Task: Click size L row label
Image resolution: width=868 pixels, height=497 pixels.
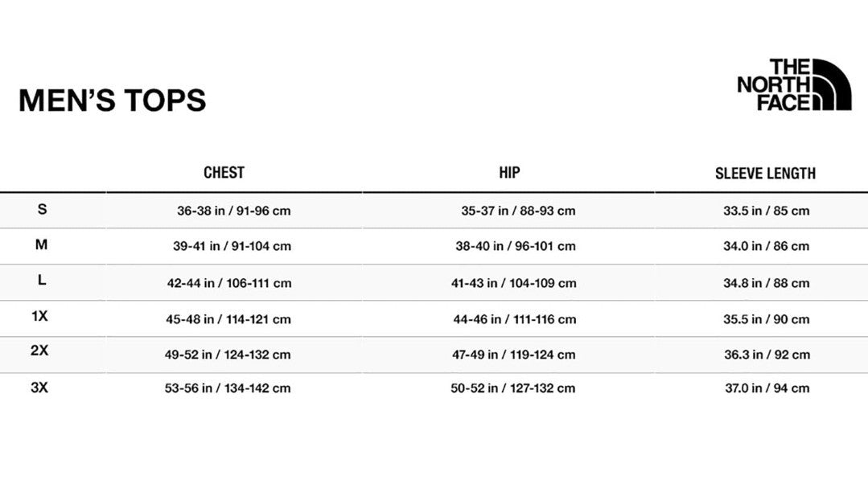Action: pos(42,280)
